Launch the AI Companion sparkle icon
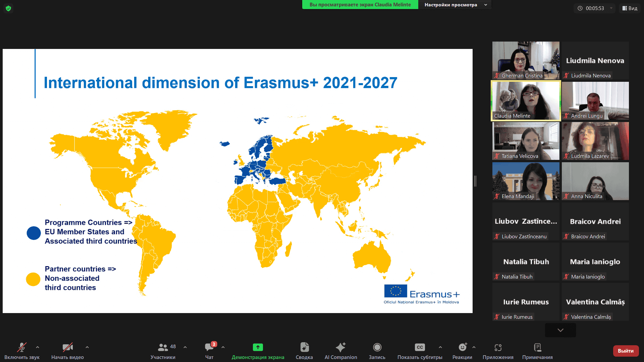Screen dimensions: 644x362 pyautogui.click(x=340, y=347)
